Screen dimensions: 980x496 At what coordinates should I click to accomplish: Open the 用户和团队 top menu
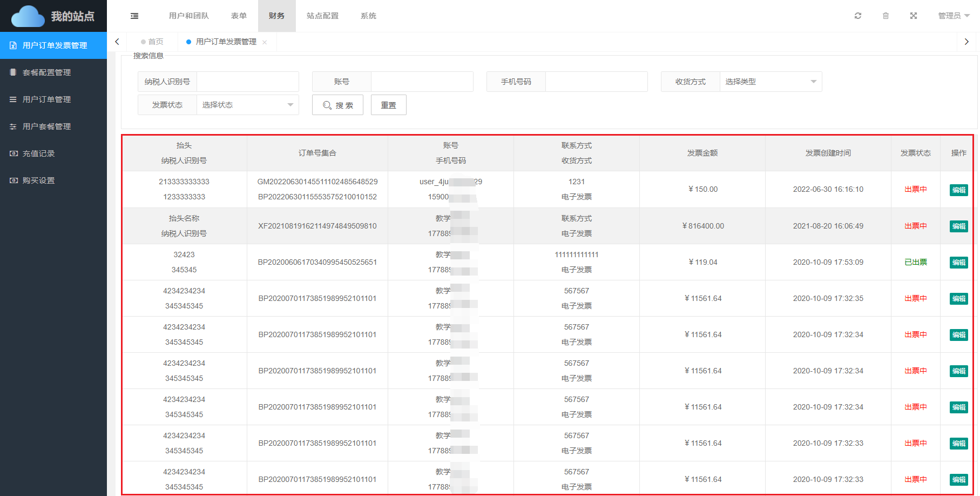[188, 16]
